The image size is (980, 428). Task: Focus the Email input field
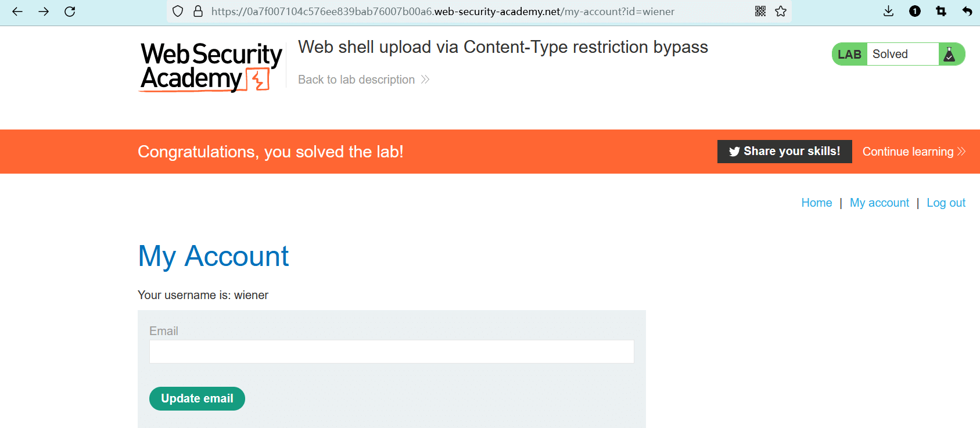pyautogui.click(x=392, y=352)
